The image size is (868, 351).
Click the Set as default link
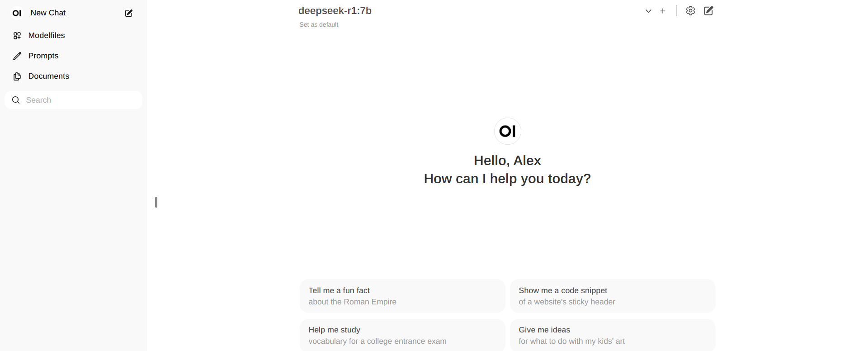[x=319, y=24]
